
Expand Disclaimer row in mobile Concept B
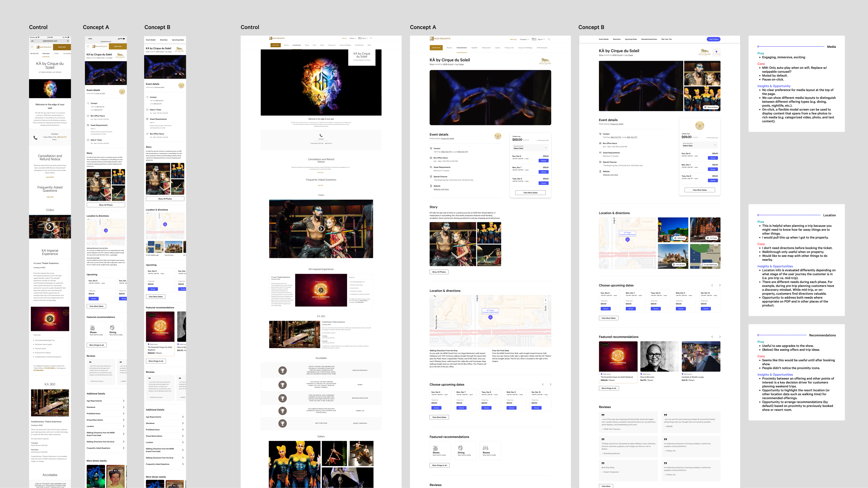165,423
